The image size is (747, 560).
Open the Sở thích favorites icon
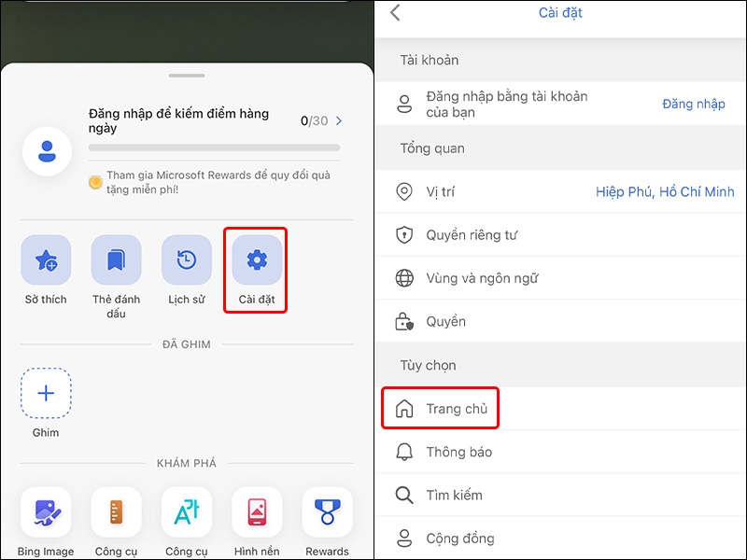click(46, 260)
